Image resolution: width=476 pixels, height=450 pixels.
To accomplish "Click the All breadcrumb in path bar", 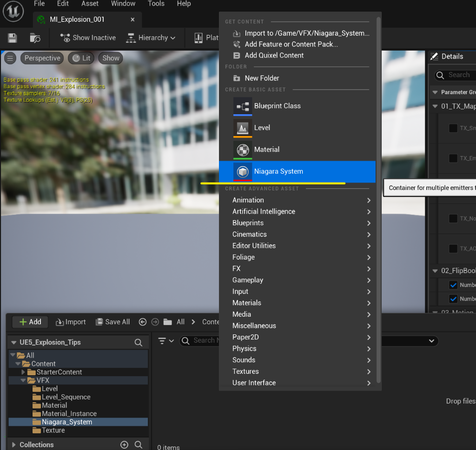I will tap(181, 322).
